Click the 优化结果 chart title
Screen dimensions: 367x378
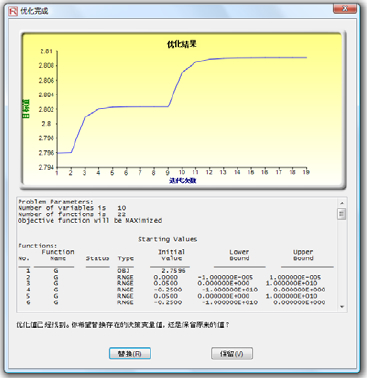[x=182, y=44]
